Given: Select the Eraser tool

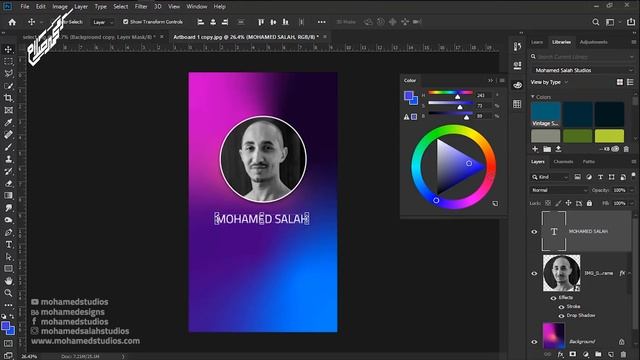Looking at the screenshot, I should (x=8, y=184).
